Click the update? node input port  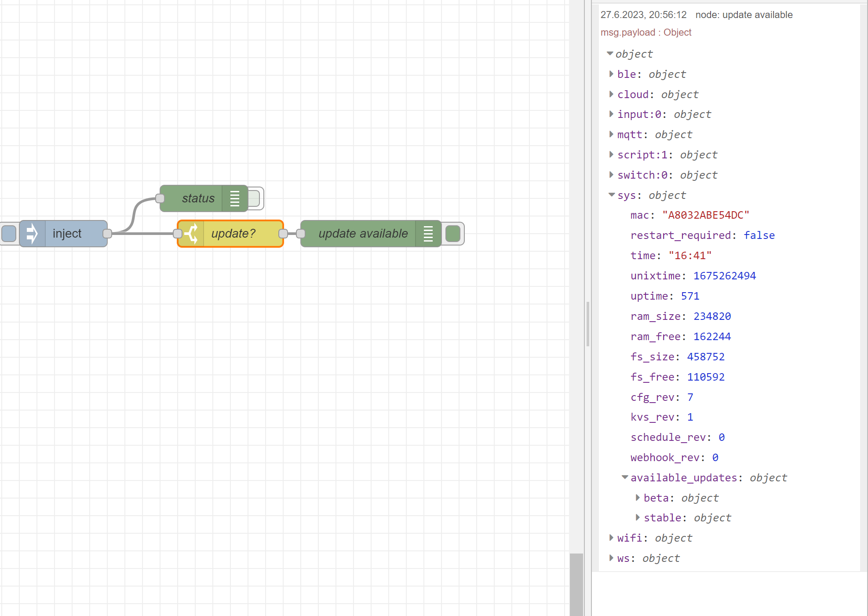(178, 234)
